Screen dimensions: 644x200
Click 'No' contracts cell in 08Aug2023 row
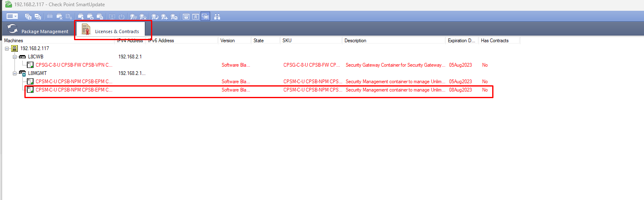[x=485, y=90]
